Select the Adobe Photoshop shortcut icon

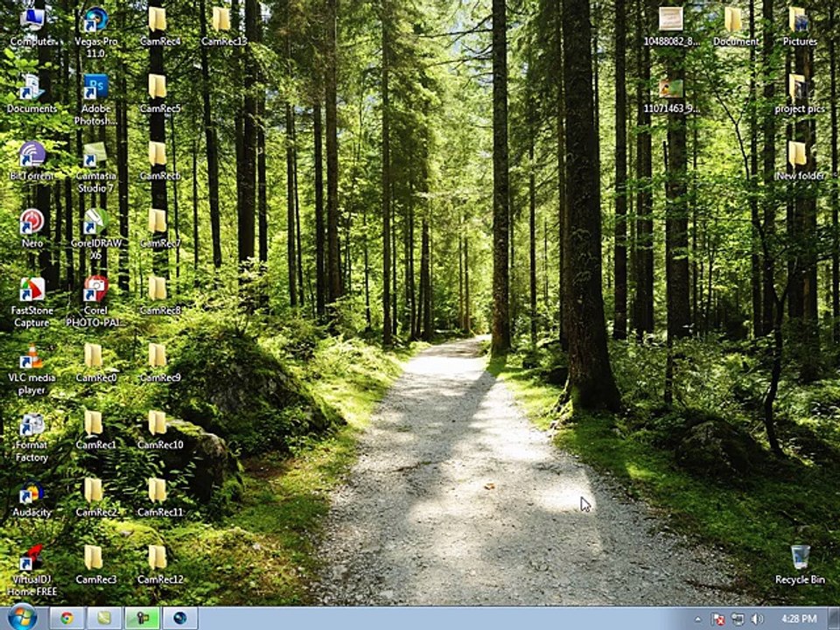[x=96, y=100]
